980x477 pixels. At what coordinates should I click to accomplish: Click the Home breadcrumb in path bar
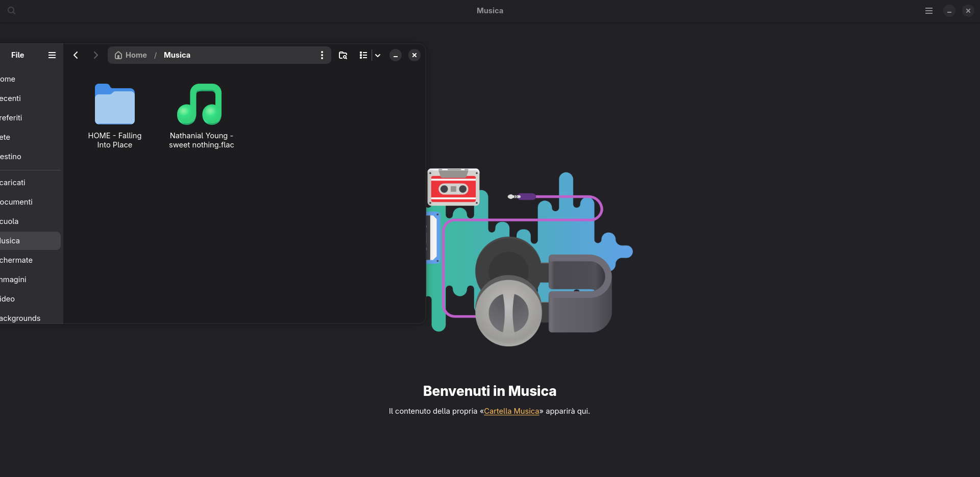(x=131, y=55)
